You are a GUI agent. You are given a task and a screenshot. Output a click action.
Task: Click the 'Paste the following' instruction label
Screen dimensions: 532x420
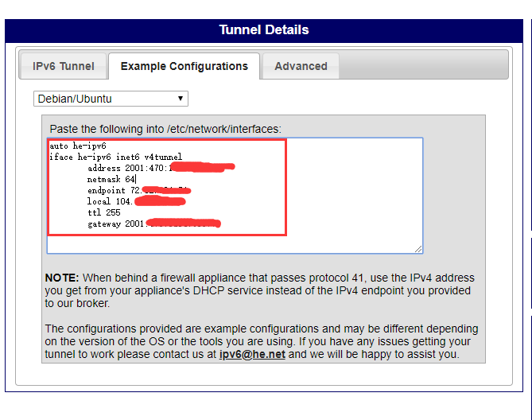tap(165, 129)
